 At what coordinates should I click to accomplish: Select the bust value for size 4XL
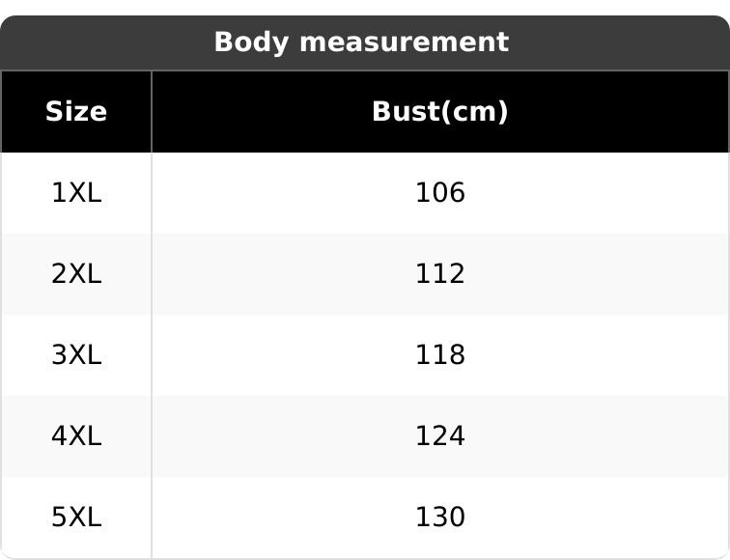coord(439,436)
